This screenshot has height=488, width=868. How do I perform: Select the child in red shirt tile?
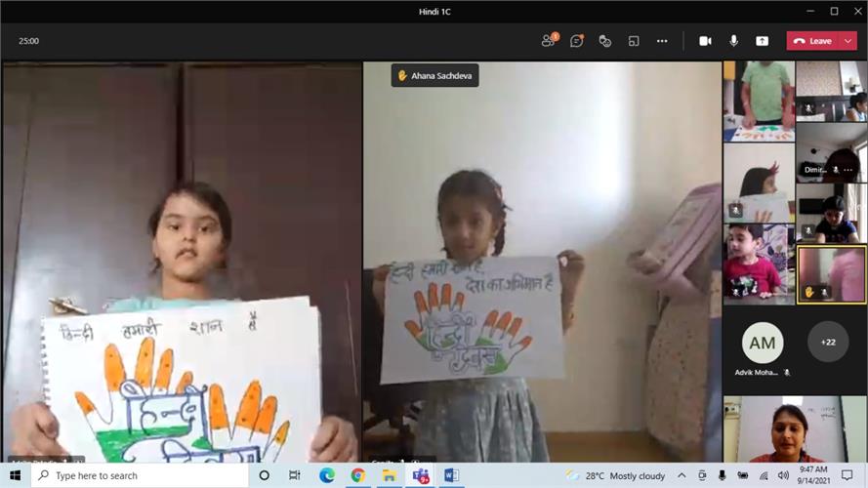[x=759, y=264]
